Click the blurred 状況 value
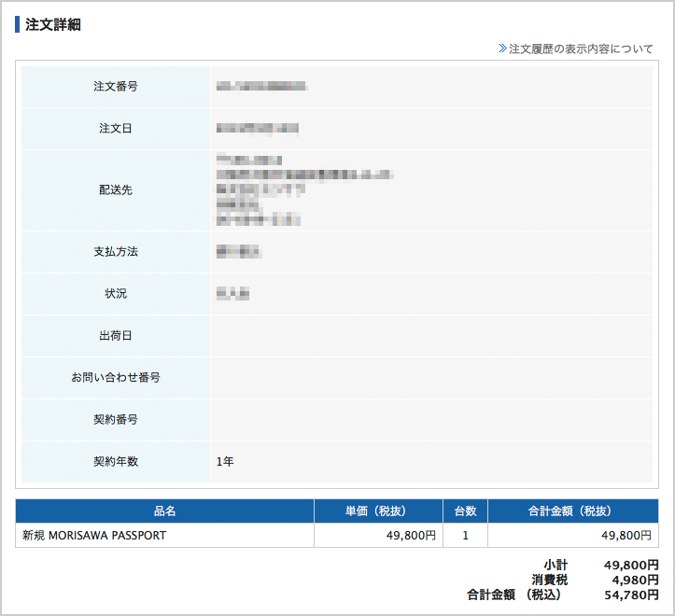 pyautogui.click(x=232, y=294)
